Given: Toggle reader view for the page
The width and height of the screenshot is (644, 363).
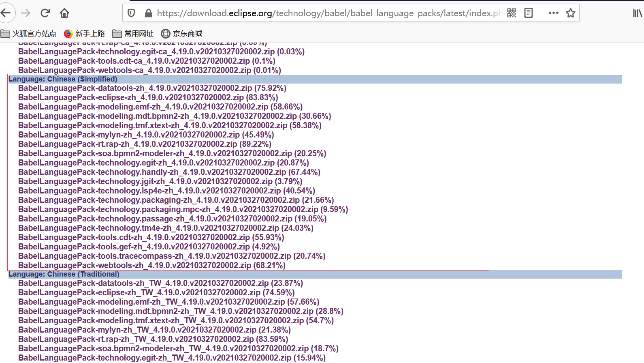Looking at the screenshot, I should click(x=529, y=13).
